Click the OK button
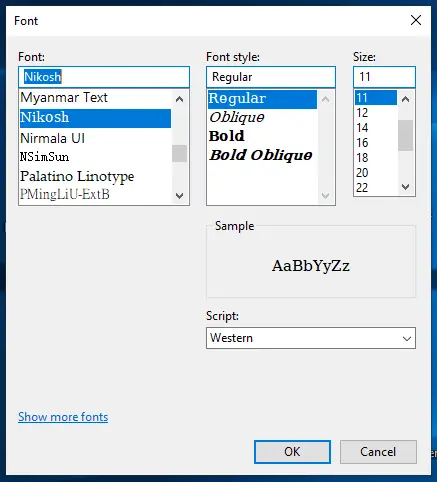This screenshot has width=437, height=482. tap(292, 452)
